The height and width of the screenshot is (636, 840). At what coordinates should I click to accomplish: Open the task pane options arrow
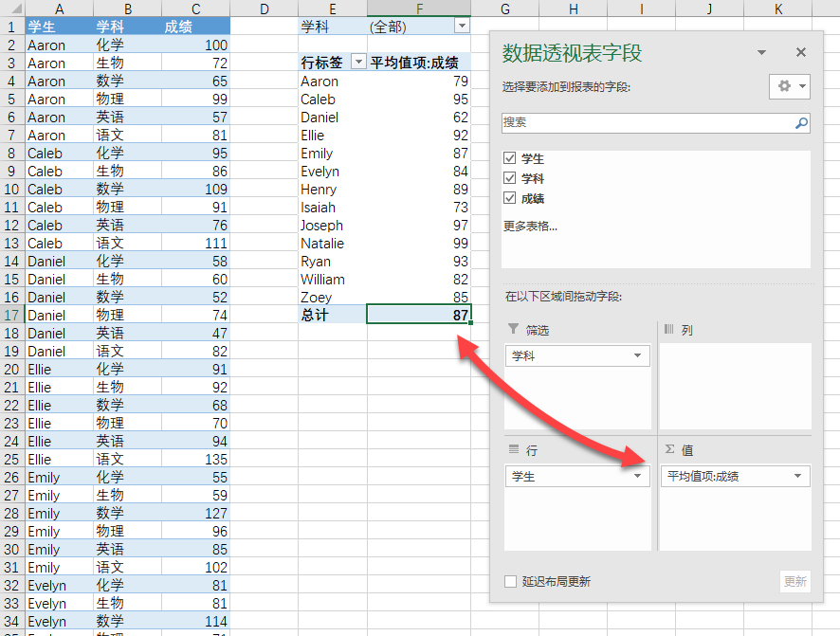(761, 53)
